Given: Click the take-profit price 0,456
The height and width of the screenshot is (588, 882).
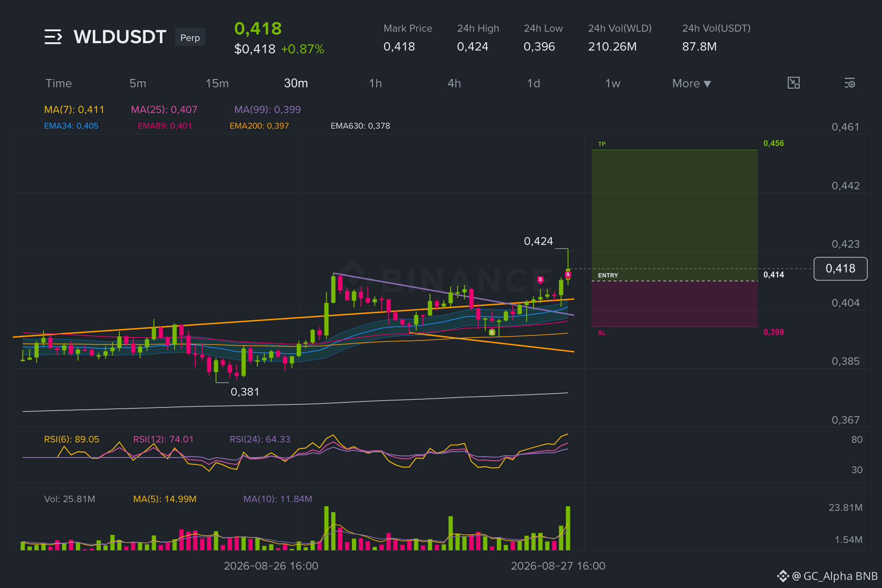Looking at the screenshot, I should [774, 143].
